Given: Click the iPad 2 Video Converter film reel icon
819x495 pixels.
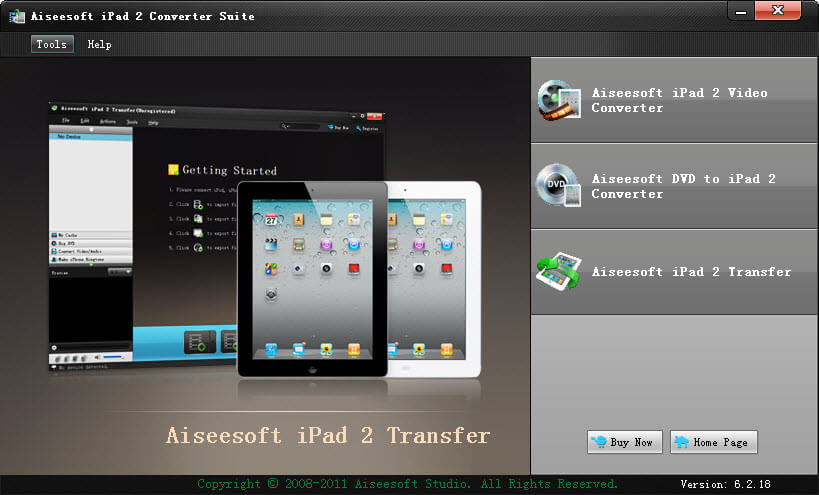Looking at the screenshot, I should 559,100.
